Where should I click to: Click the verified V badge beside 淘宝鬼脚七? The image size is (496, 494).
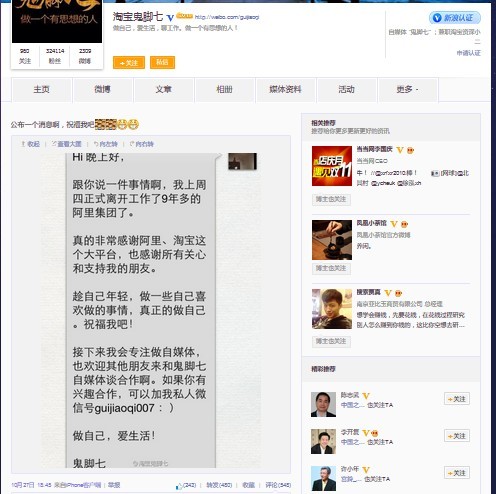(x=170, y=18)
